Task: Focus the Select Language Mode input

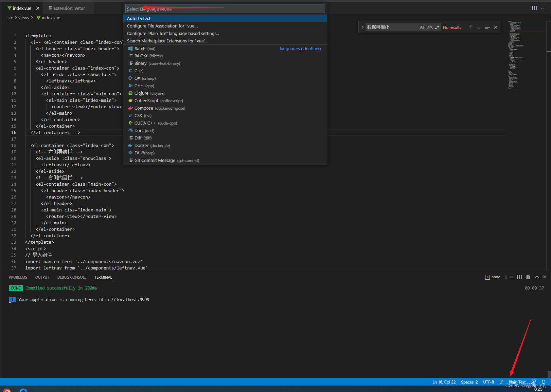Action: (x=225, y=9)
